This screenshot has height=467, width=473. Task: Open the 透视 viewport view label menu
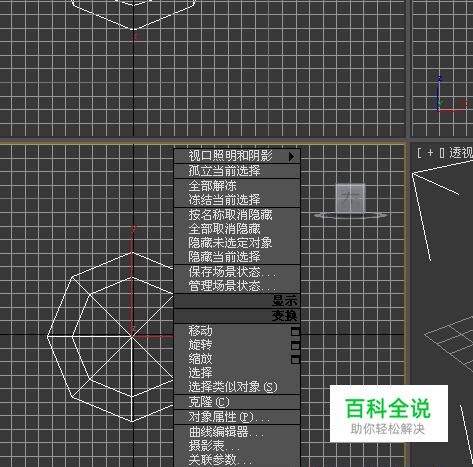click(461, 153)
